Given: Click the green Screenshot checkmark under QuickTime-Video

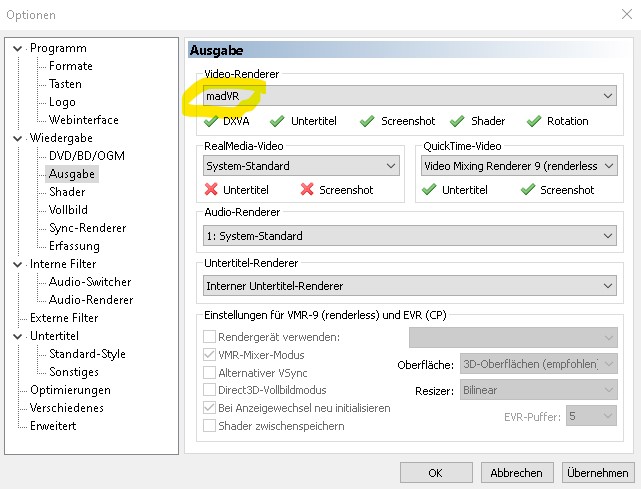Looking at the screenshot, I should click(x=528, y=189).
